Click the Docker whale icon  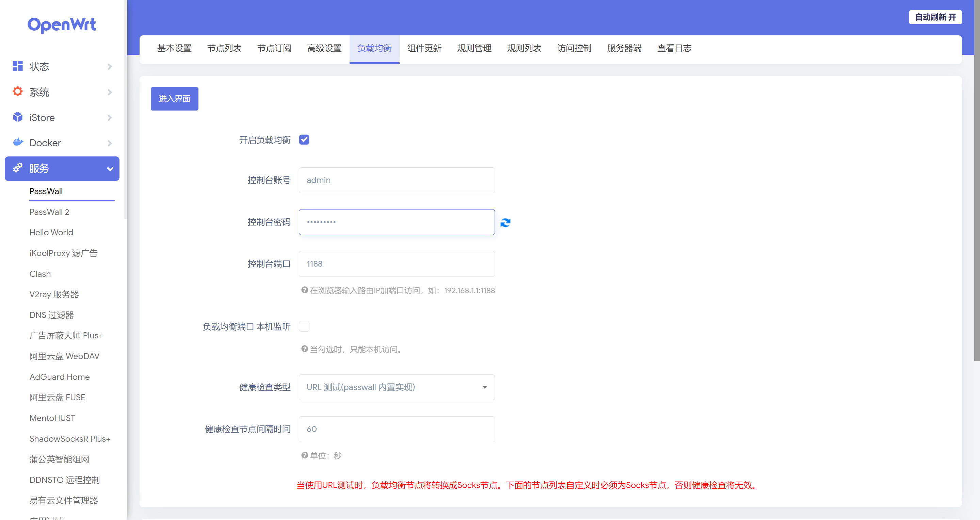tap(17, 142)
